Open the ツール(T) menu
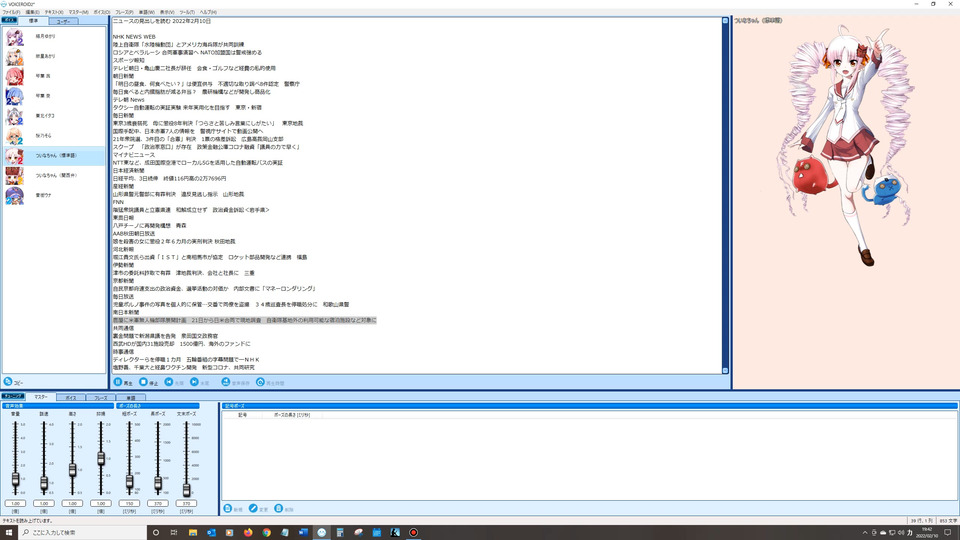960x540 pixels. point(187,12)
